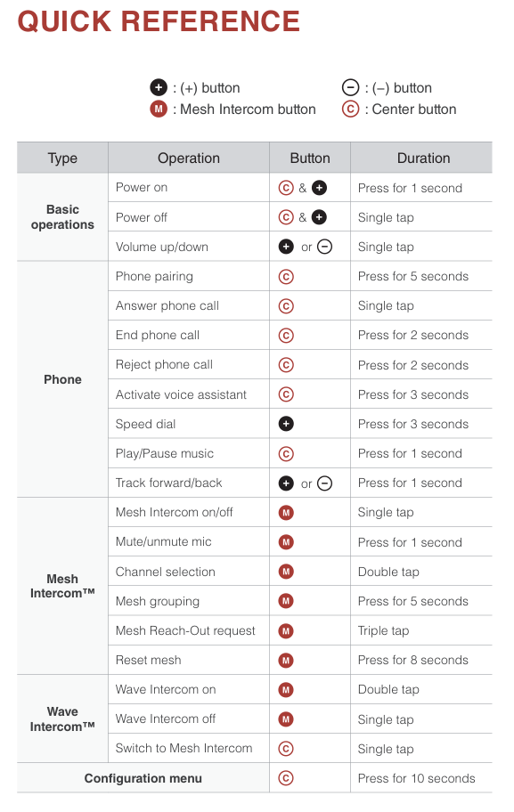Image resolution: width=514 pixels, height=812 pixels.
Task: Click the center button icon in Phone pairing row
Action: (286, 277)
